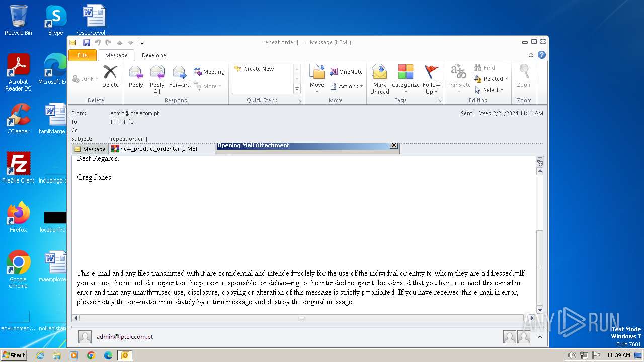Image resolution: width=644 pixels, height=362 pixels.
Task: Open Windows Explorer folder in taskbar
Action: click(x=57, y=355)
